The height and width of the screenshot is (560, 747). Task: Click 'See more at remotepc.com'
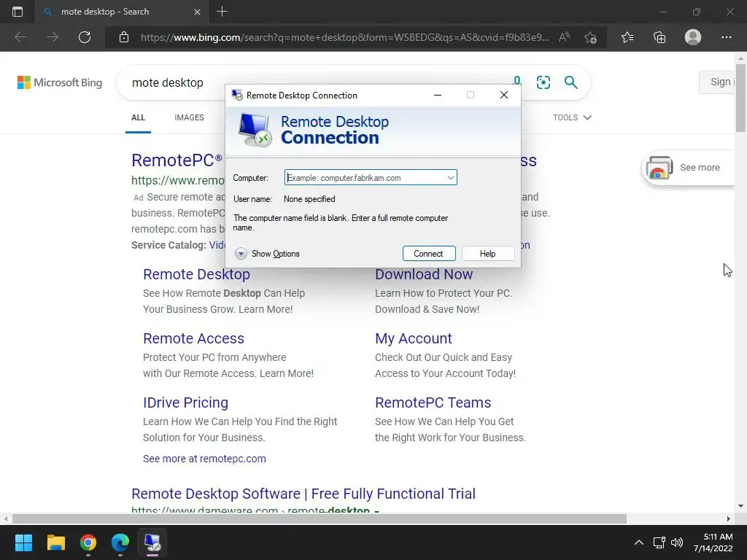coord(204,459)
